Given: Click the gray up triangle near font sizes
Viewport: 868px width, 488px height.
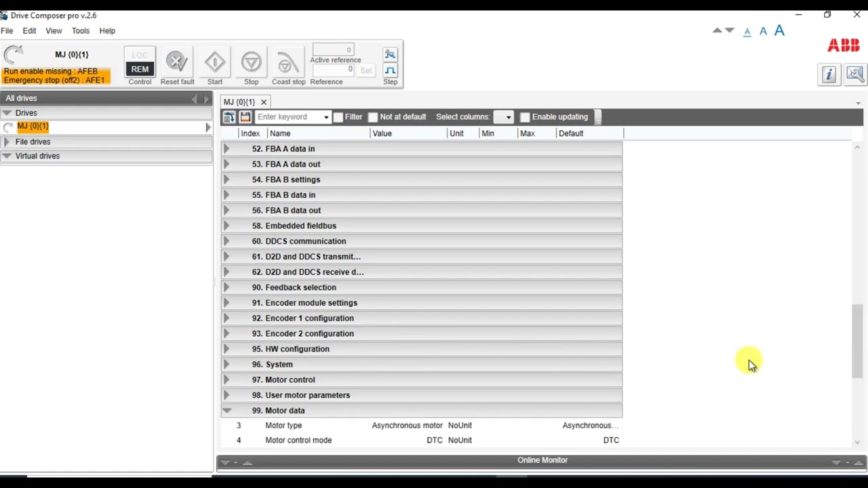Looking at the screenshot, I should tap(717, 30).
